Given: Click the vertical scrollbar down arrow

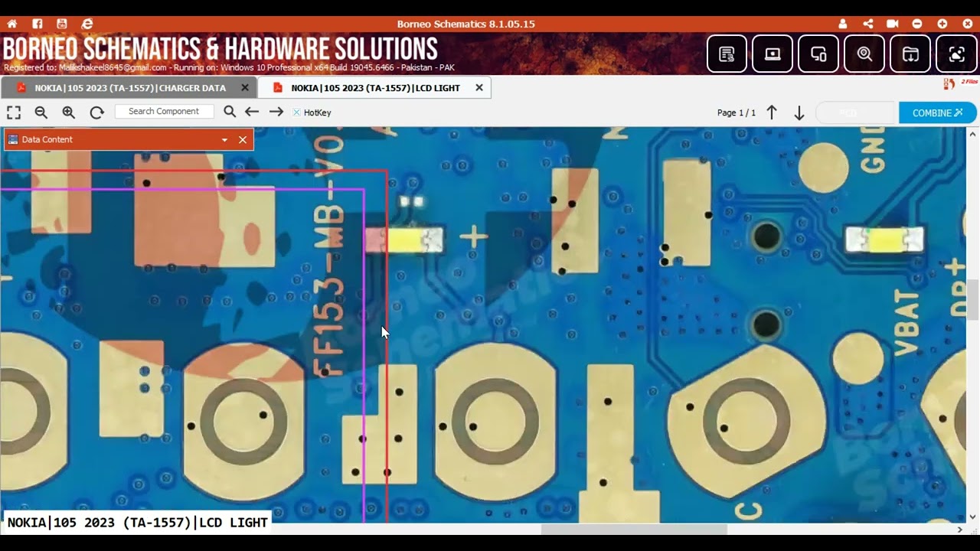Looking at the screenshot, I should [972, 517].
